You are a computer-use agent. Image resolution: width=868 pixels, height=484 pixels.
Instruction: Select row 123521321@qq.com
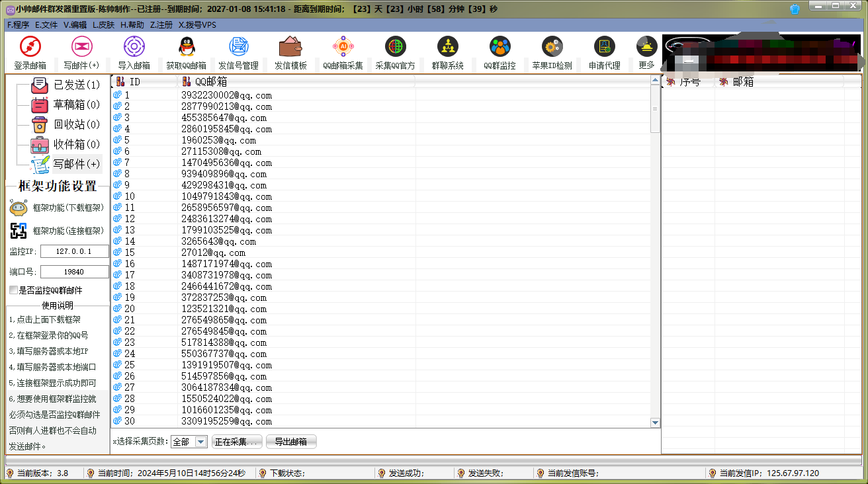[381, 309]
